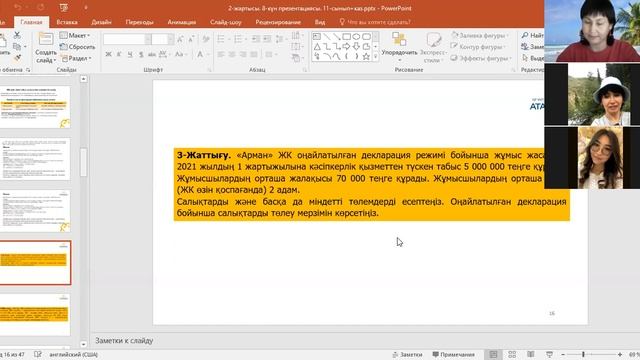This screenshot has width=640, height=360.
Task: Select the line arrow shape
Action: [x=336, y=37]
